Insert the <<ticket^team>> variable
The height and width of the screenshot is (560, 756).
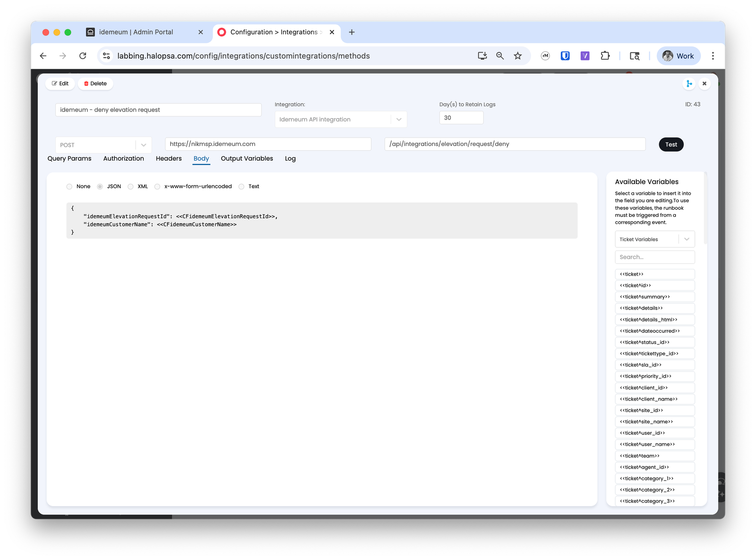click(x=655, y=456)
